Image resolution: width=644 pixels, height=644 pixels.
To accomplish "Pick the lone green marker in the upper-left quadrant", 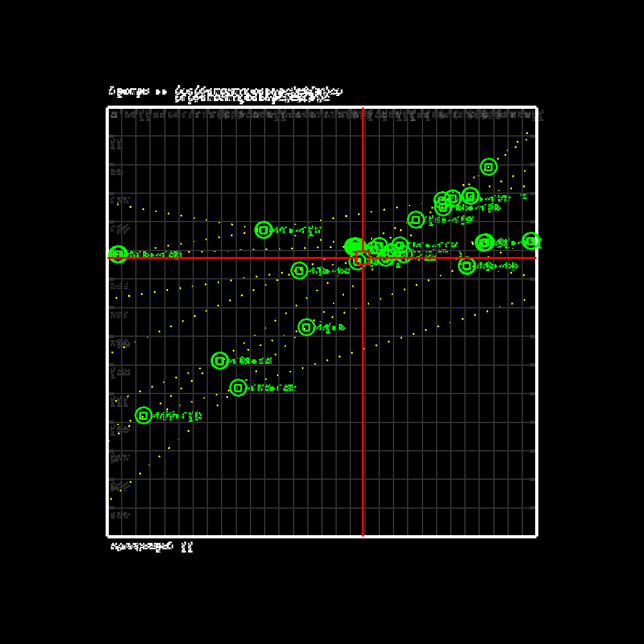I will click(263, 230).
